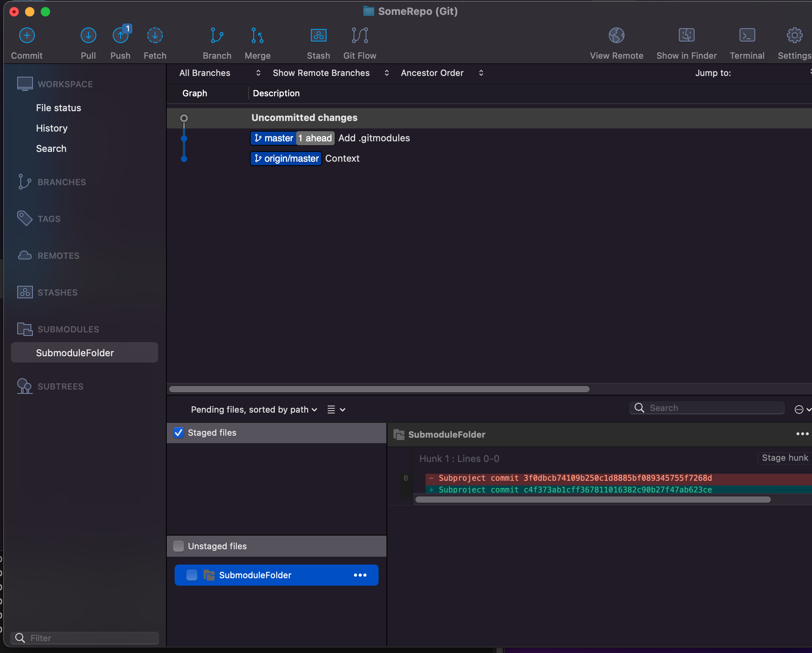Open the Merge tool
The height and width of the screenshot is (653, 812).
(x=257, y=36)
